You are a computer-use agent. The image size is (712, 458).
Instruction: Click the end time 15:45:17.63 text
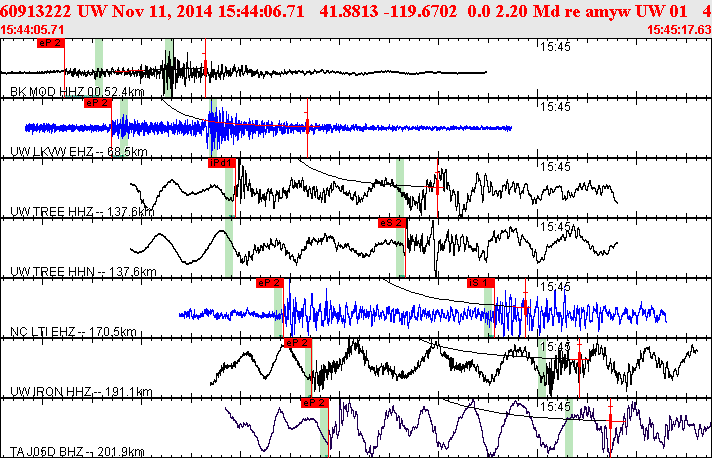(x=679, y=30)
